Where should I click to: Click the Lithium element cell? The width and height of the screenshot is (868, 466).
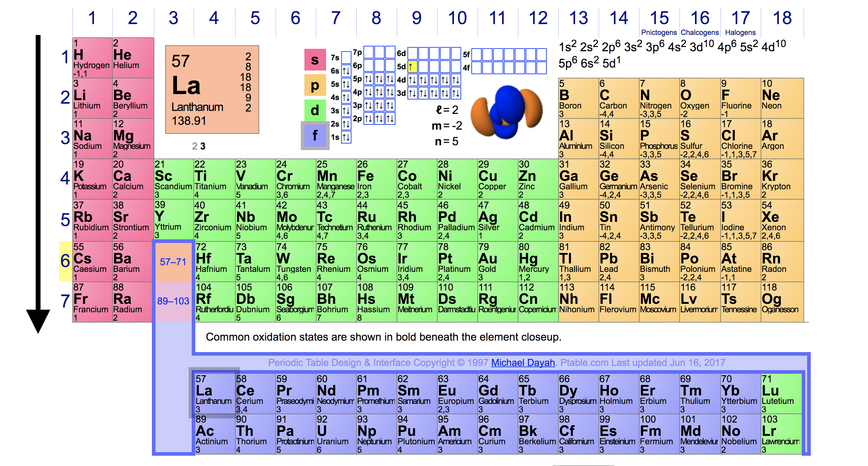pos(92,98)
